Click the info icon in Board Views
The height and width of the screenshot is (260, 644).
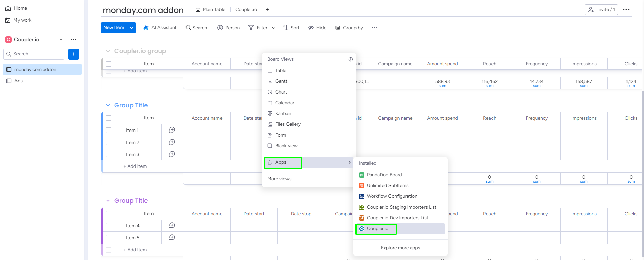(x=350, y=59)
